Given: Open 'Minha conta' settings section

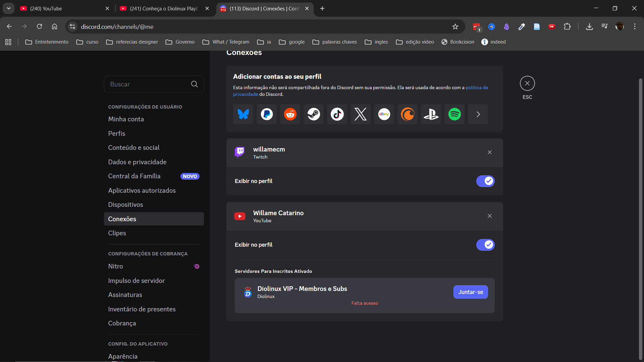Looking at the screenshot, I should (x=126, y=119).
